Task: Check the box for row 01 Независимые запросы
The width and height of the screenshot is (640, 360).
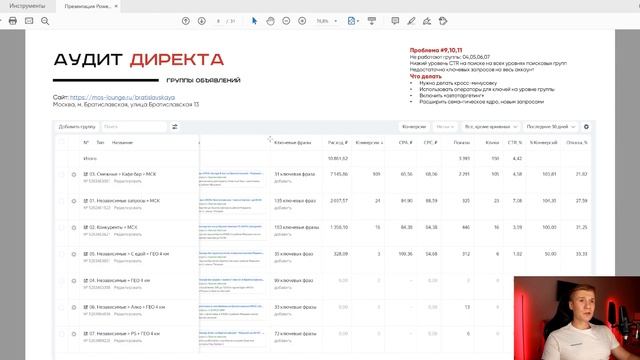Action: [x=62, y=201]
